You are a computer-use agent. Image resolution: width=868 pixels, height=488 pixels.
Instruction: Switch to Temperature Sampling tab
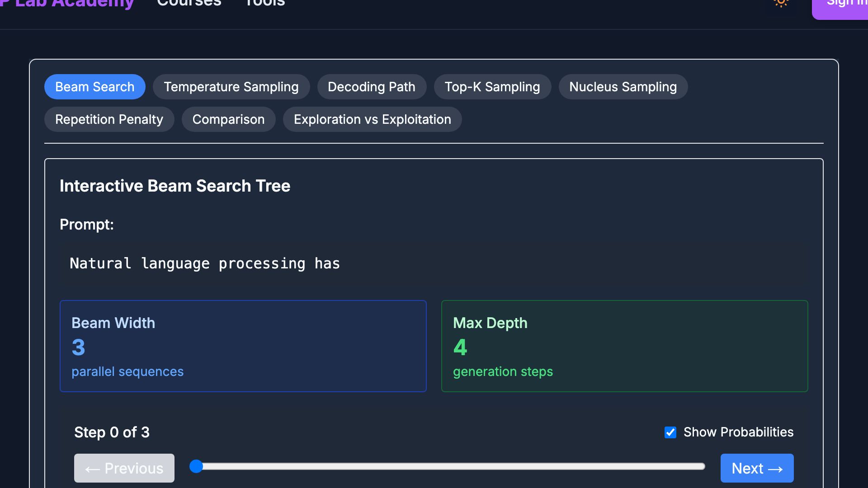click(231, 87)
